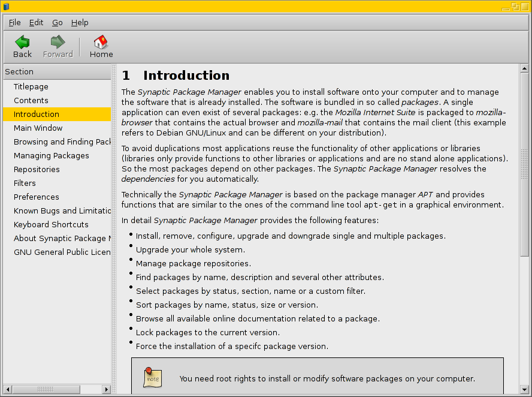Select Titlepage in the section list
The image size is (532, 397).
31,86
